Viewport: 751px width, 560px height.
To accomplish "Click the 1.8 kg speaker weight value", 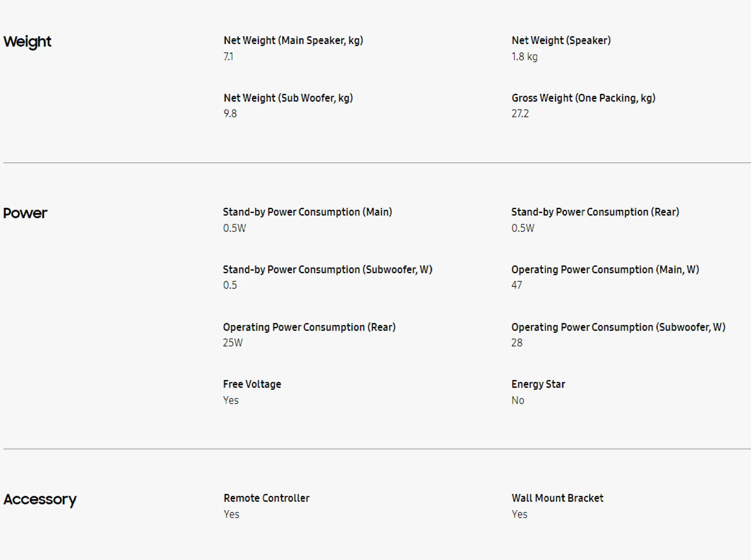I will coord(524,57).
